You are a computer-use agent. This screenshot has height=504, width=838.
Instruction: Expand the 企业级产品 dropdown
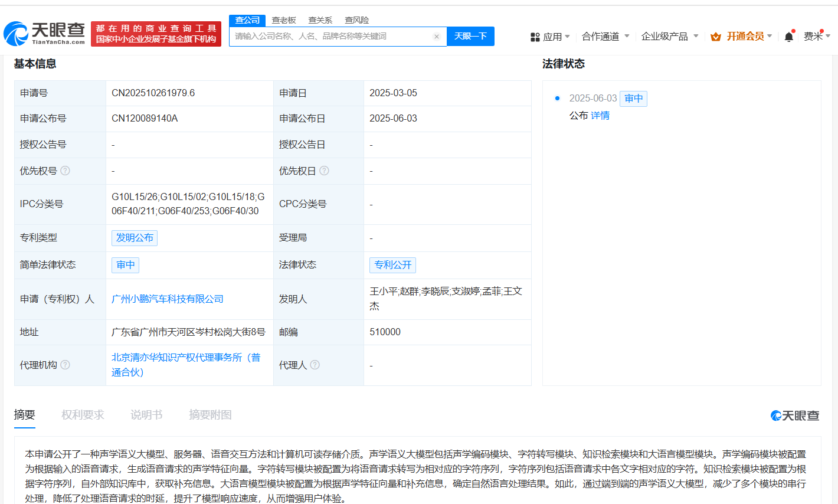coord(670,37)
